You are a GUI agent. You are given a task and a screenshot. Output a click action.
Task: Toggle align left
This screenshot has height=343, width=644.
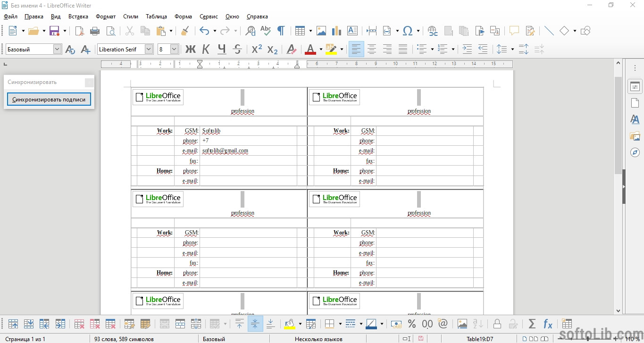tap(356, 49)
